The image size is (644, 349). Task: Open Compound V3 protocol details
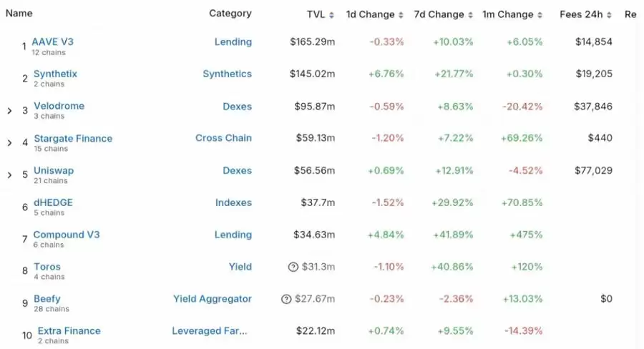67,235
